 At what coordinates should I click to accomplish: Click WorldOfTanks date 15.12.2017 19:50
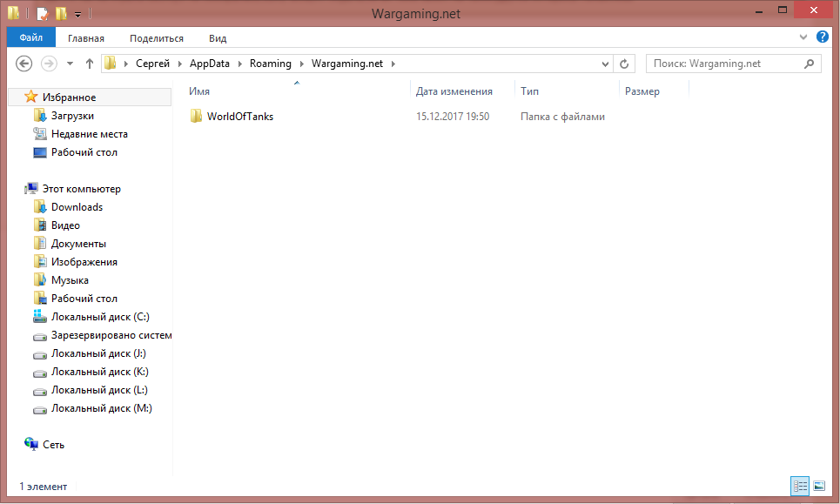click(453, 117)
